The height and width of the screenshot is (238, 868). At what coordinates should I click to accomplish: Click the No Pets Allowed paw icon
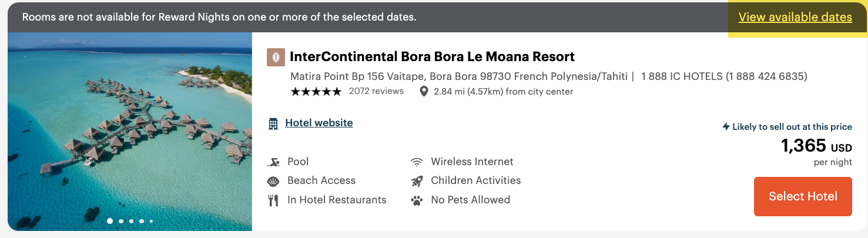pyautogui.click(x=417, y=200)
